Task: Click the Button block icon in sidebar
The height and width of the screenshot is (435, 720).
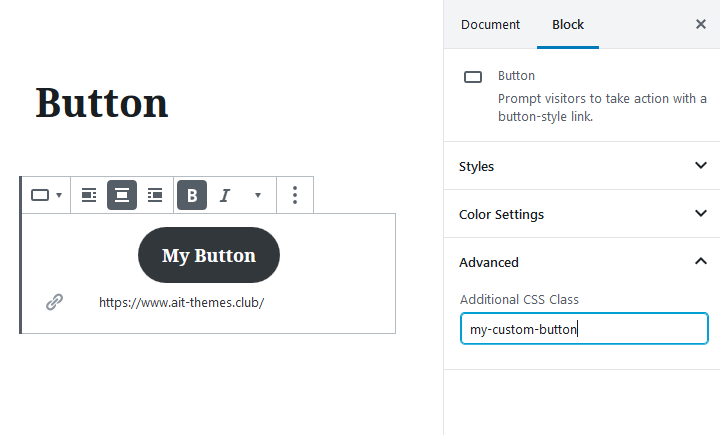Action: (473, 77)
